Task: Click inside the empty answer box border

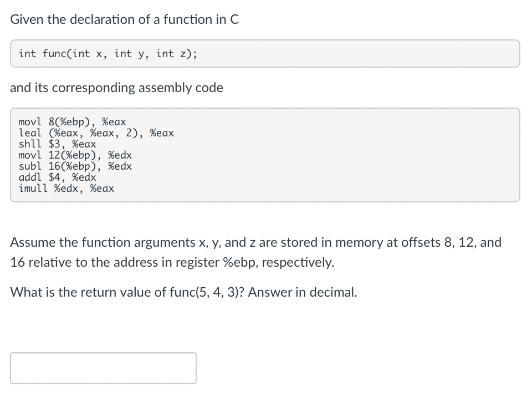Action: 103,368
